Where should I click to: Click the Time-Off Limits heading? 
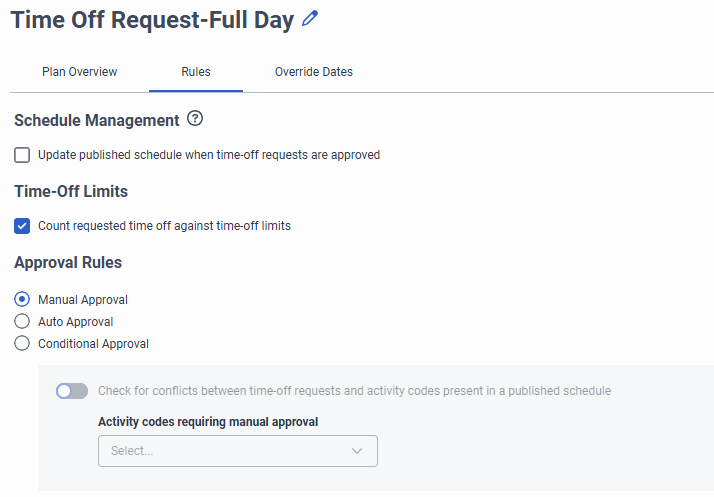point(71,191)
